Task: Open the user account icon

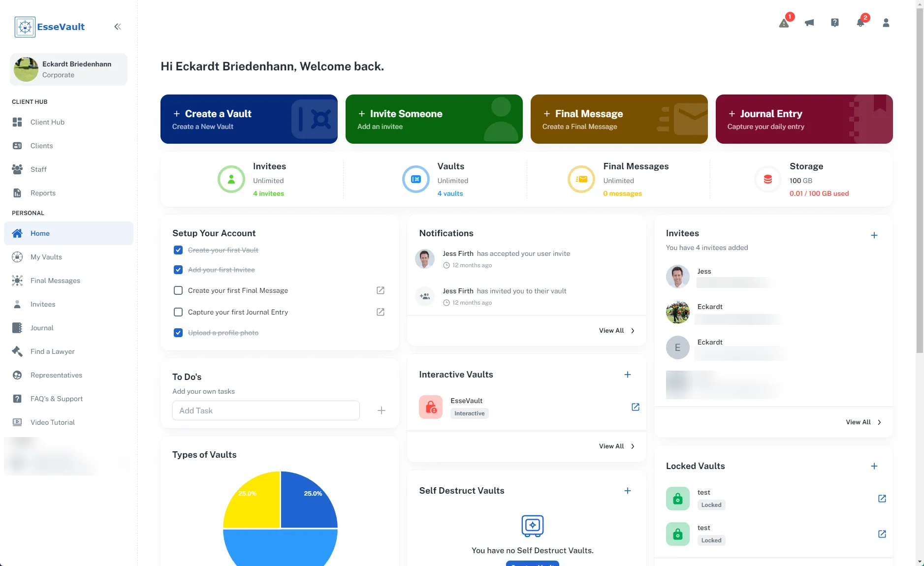Action: tap(886, 23)
